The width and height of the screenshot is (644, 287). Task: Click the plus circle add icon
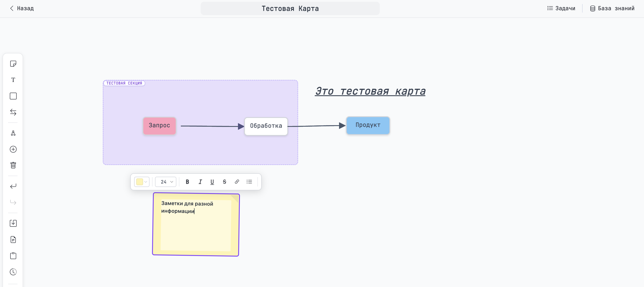click(13, 149)
